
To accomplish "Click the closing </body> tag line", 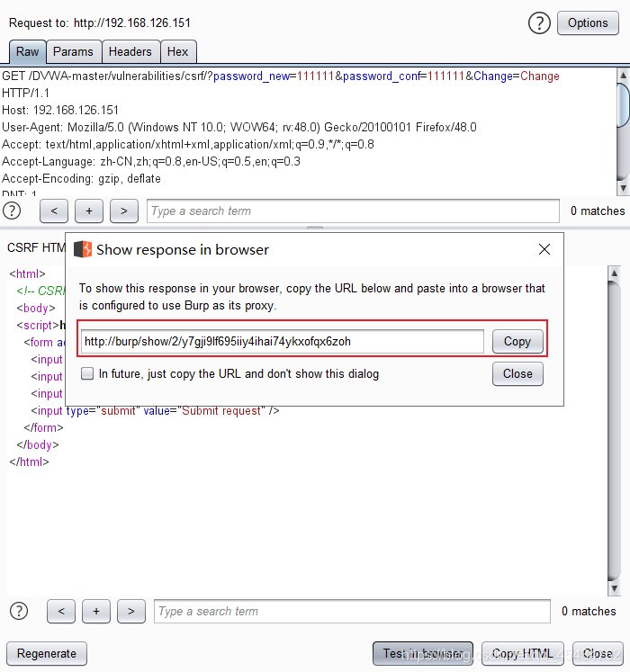I will tap(38, 445).
